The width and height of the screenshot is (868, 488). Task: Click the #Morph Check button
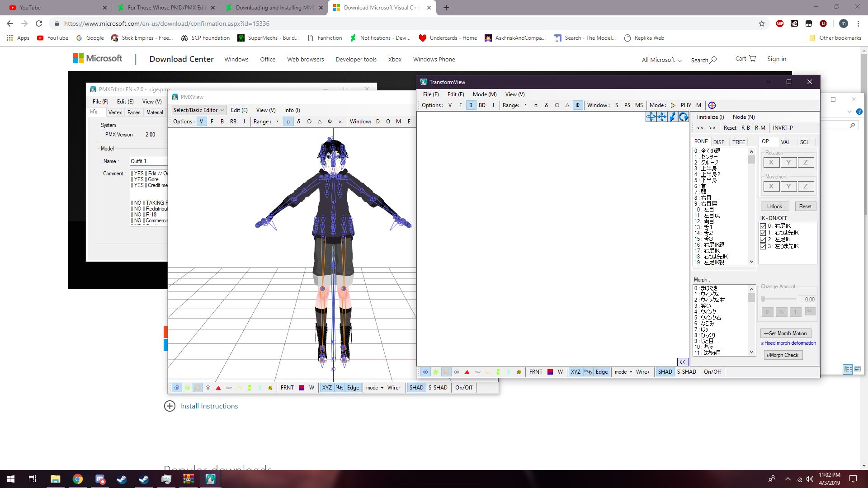click(x=783, y=355)
